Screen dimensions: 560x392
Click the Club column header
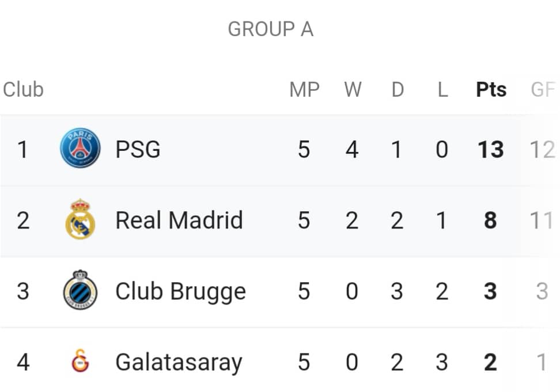[23, 89]
